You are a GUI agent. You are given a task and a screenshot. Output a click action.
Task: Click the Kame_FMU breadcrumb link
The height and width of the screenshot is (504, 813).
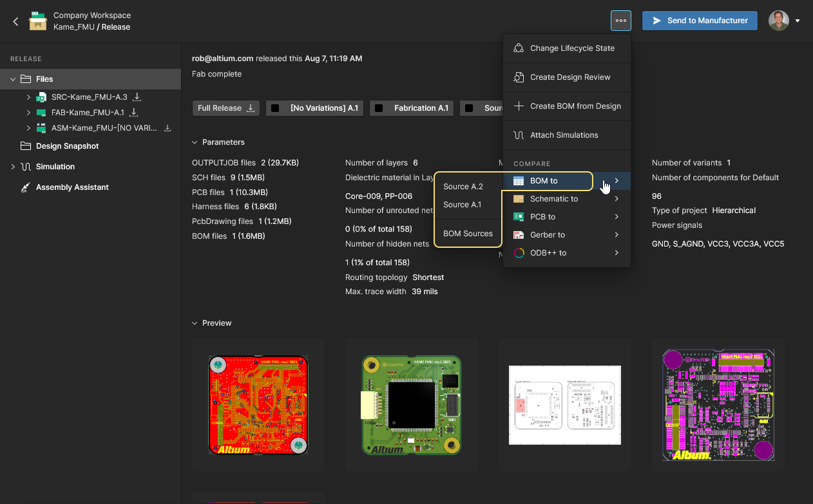tap(74, 27)
